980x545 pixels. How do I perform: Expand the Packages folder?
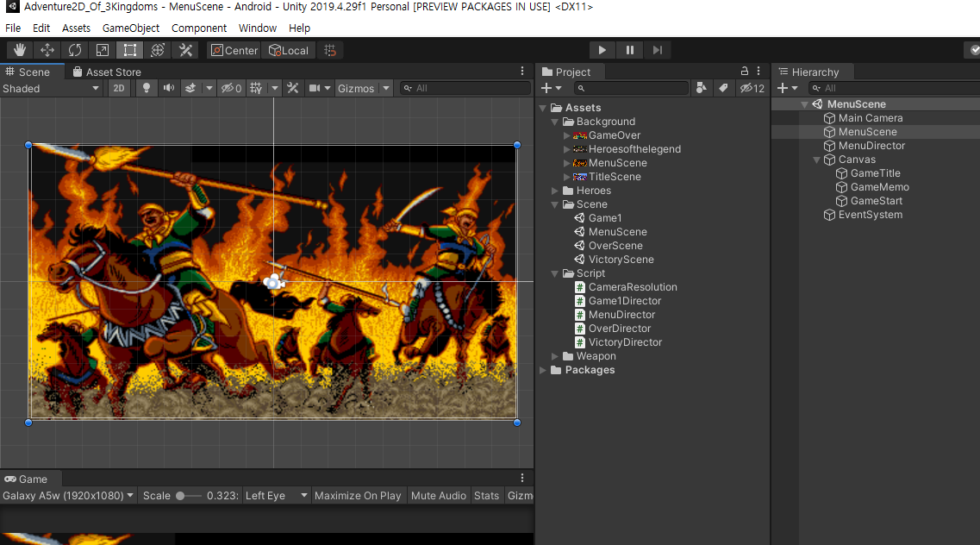coord(543,370)
